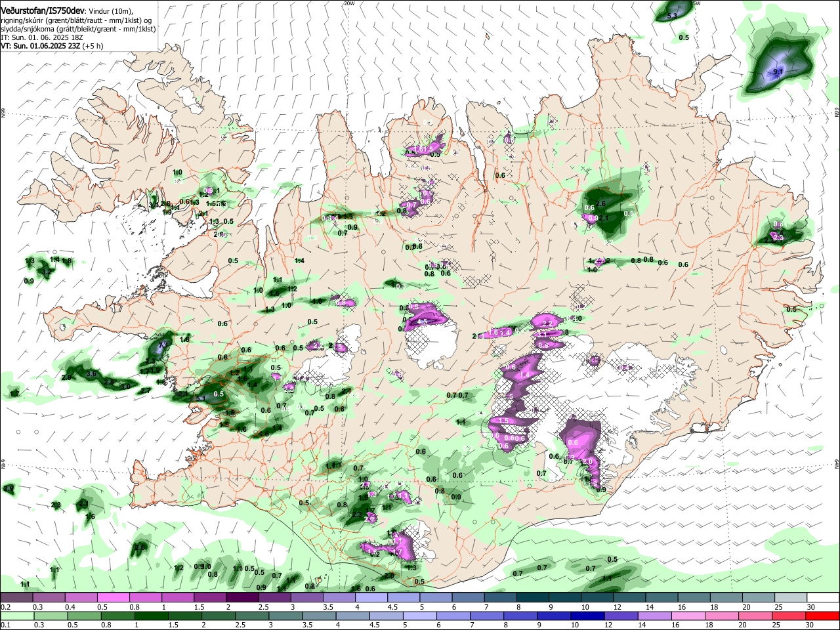Click the light pink rain swatch at 16
Image resolution: width=840 pixels, height=630 pixels.
688,616
